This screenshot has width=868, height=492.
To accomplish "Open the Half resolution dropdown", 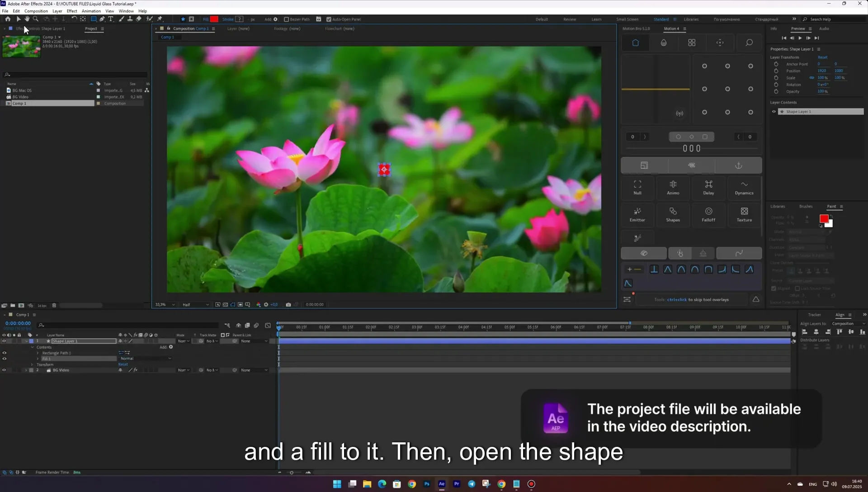I will (x=196, y=305).
